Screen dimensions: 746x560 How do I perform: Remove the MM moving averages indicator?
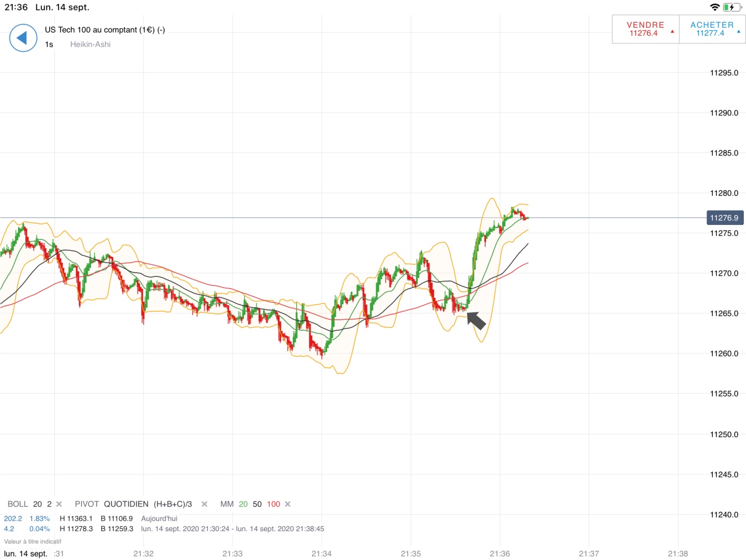coord(287,504)
